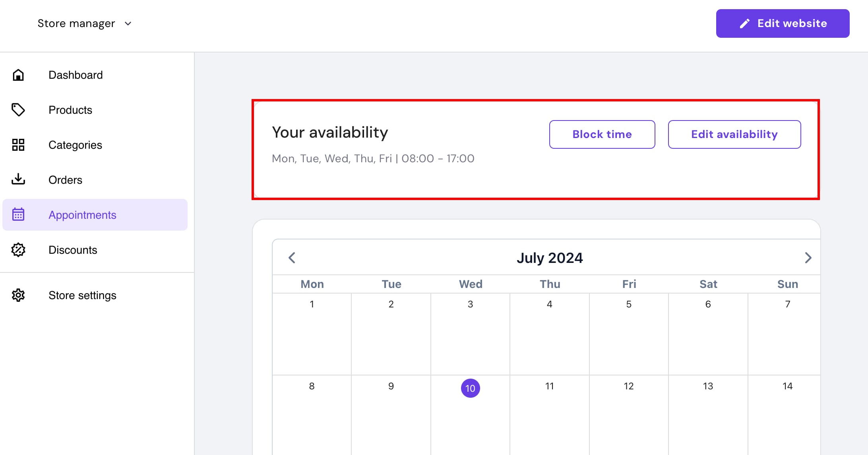This screenshot has height=455, width=868.
Task: Click the Discounts badge icon
Action: pos(18,250)
